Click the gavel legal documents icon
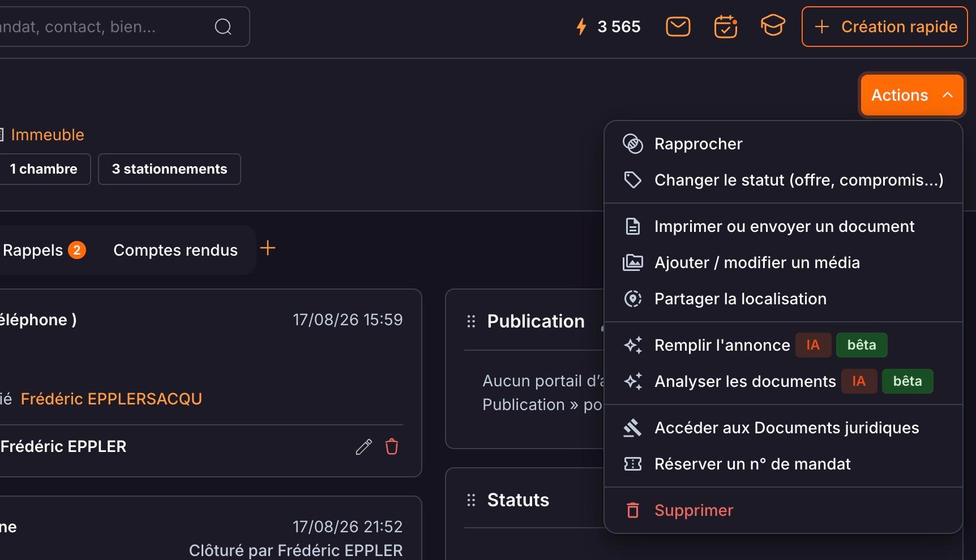The image size is (976, 560). [633, 428]
